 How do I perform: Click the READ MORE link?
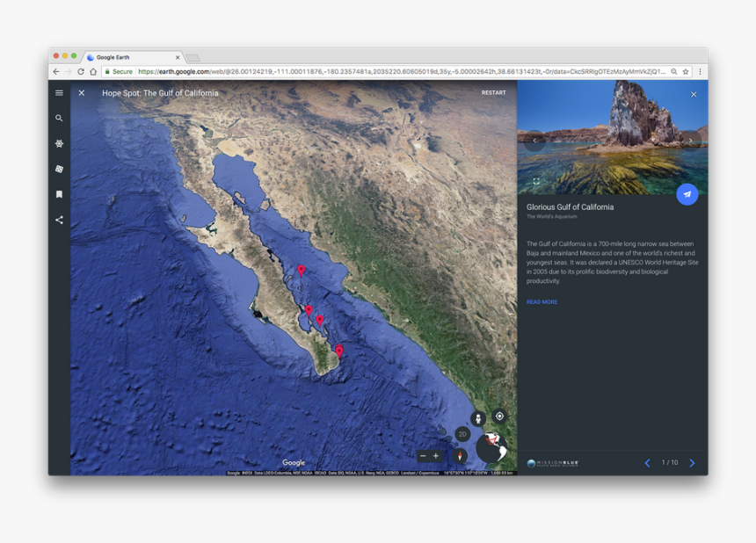pos(542,302)
